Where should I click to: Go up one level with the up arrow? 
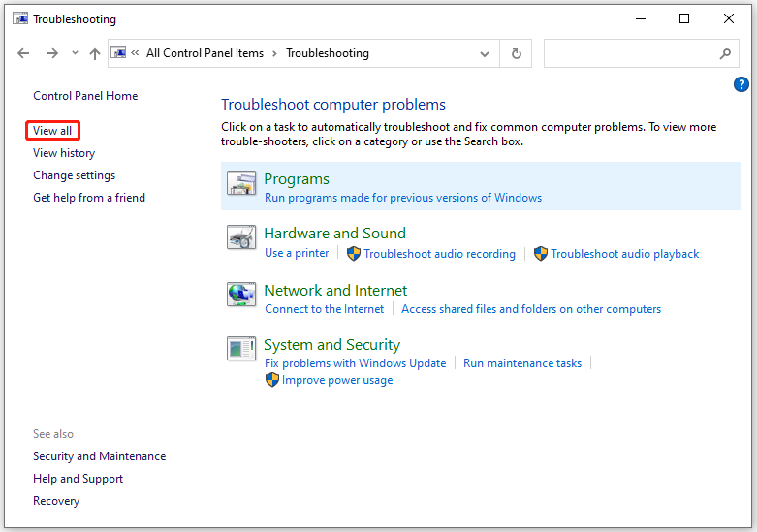point(95,53)
